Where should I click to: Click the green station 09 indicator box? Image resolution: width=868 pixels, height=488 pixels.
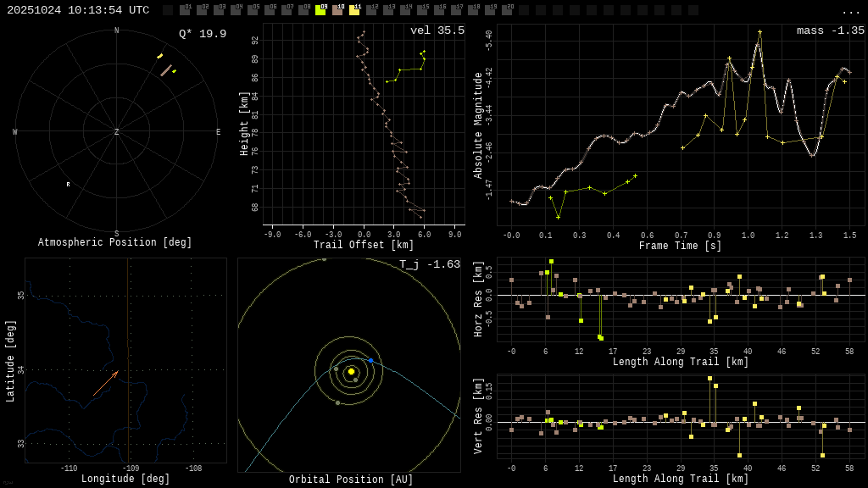coord(320,10)
